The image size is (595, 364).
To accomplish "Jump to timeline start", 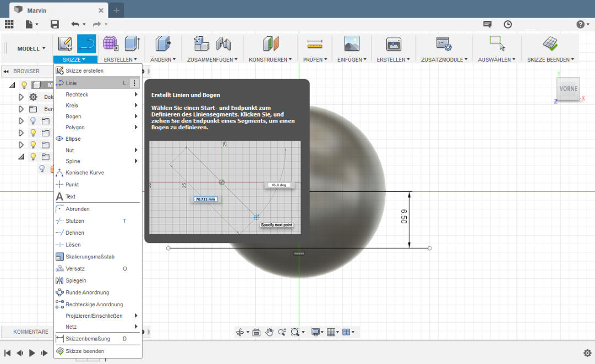I will [x=7, y=353].
